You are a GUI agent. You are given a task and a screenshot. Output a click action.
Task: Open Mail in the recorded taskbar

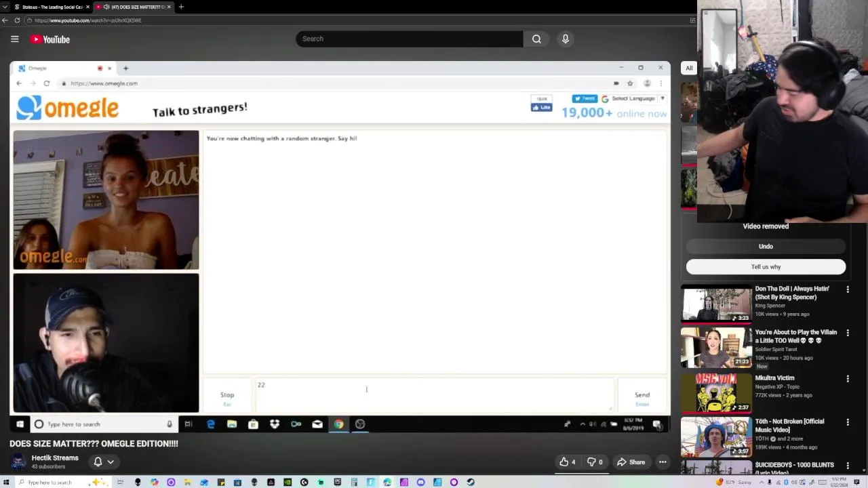point(317,424)
